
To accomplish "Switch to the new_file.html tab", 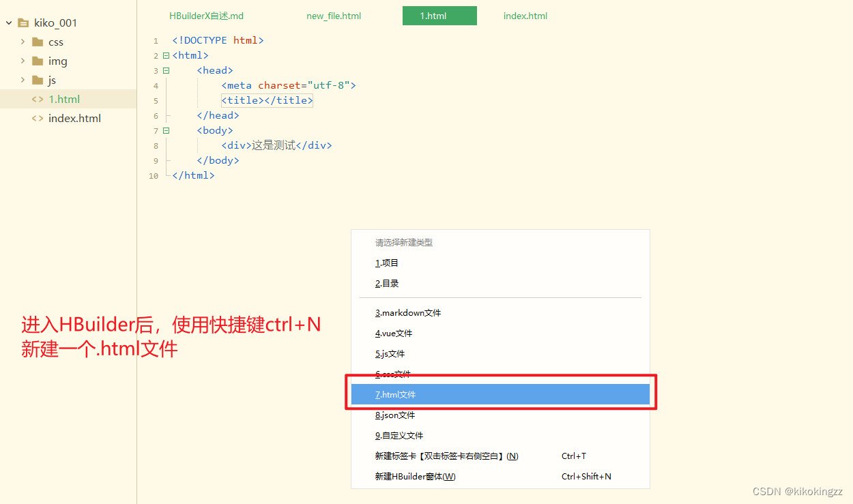I will click(334, 16).
